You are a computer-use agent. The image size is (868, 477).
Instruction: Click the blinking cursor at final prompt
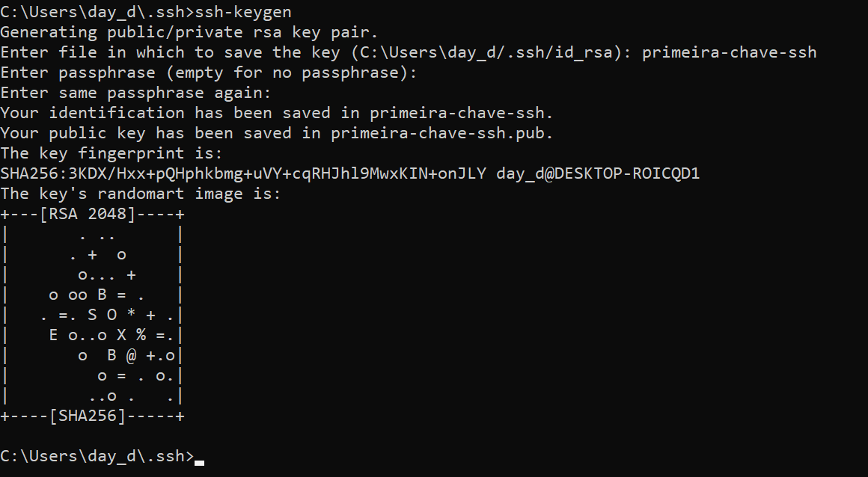199,462
